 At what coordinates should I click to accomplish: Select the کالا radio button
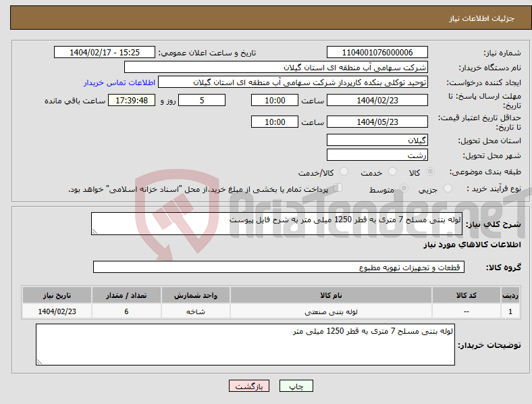coord(430,172)
